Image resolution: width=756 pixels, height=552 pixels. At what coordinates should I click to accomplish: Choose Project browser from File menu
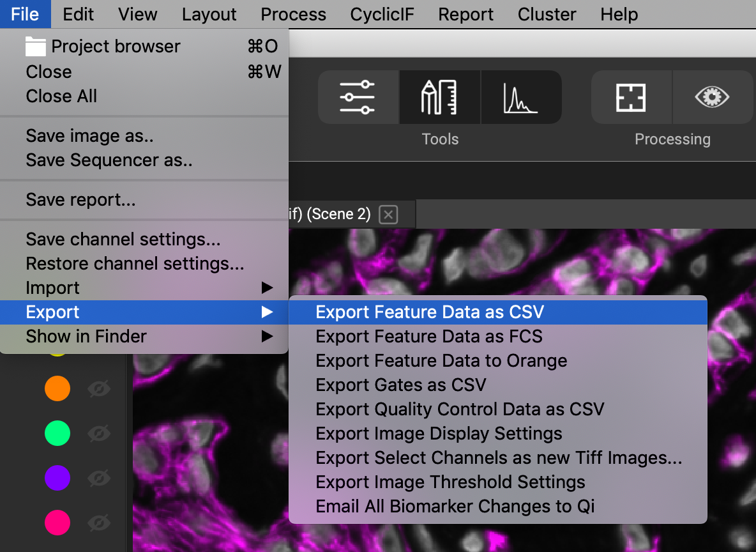tap(144, 47)
